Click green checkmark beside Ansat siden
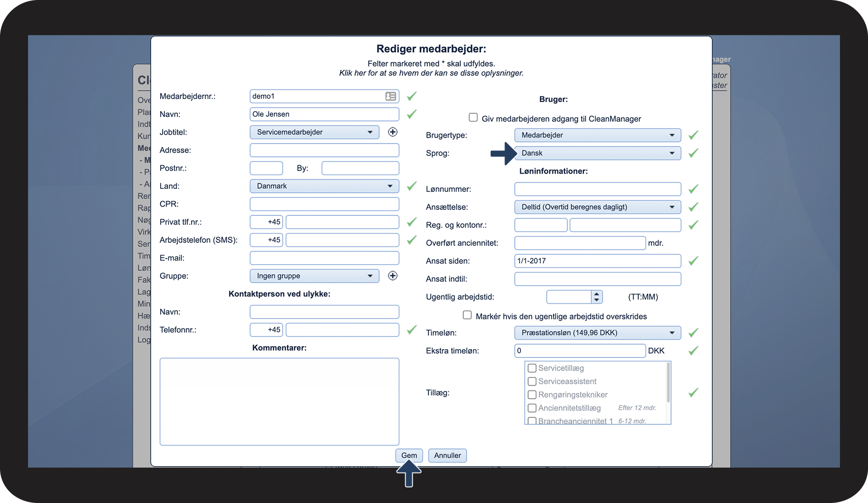 693,261
